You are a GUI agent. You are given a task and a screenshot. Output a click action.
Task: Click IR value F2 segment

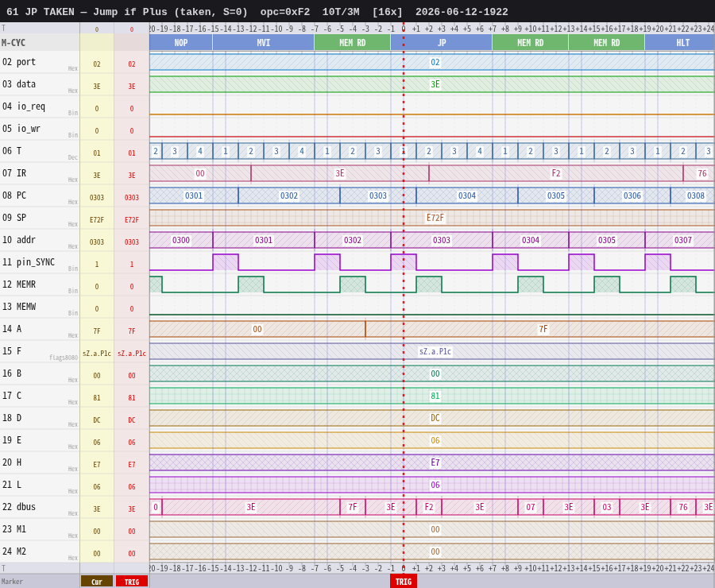point(556,173)
